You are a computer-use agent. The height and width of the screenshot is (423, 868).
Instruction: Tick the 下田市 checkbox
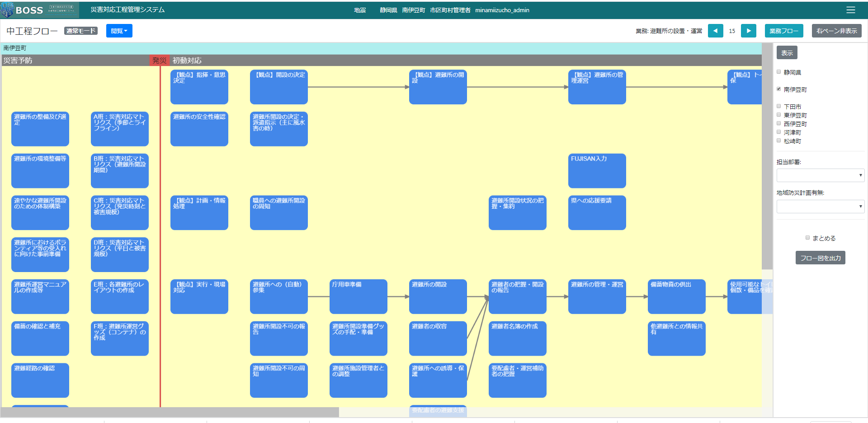pos(779,106)
